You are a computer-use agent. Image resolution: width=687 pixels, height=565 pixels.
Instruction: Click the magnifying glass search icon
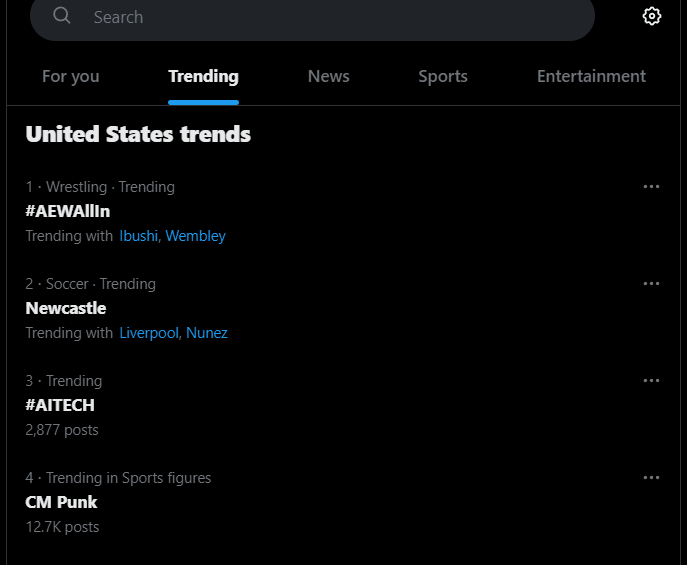point(61,16)
